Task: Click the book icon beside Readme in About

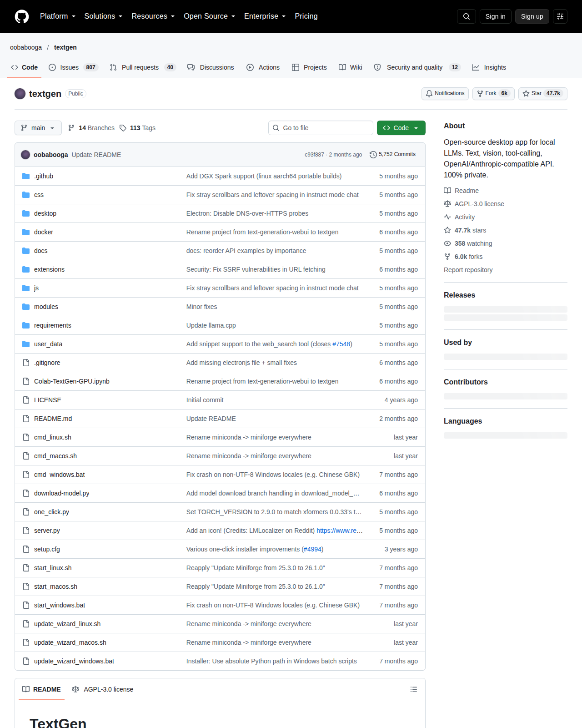Action: click(x=447, y=191)
